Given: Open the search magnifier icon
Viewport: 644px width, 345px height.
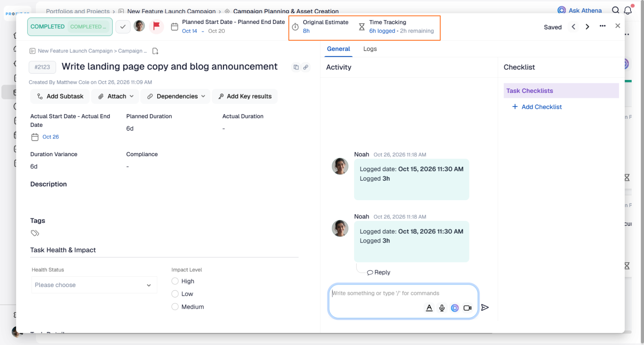Looking at the screenshot, I should pyautogui.click(x=615, y=10).
